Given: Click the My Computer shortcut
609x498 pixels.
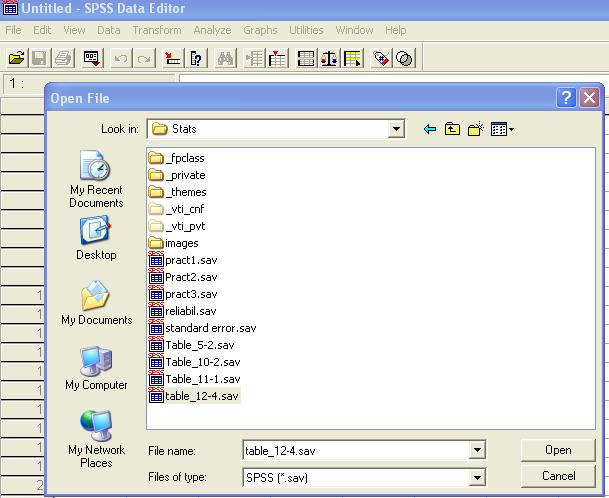Looking at the screenshot, I should click(96, 368).
